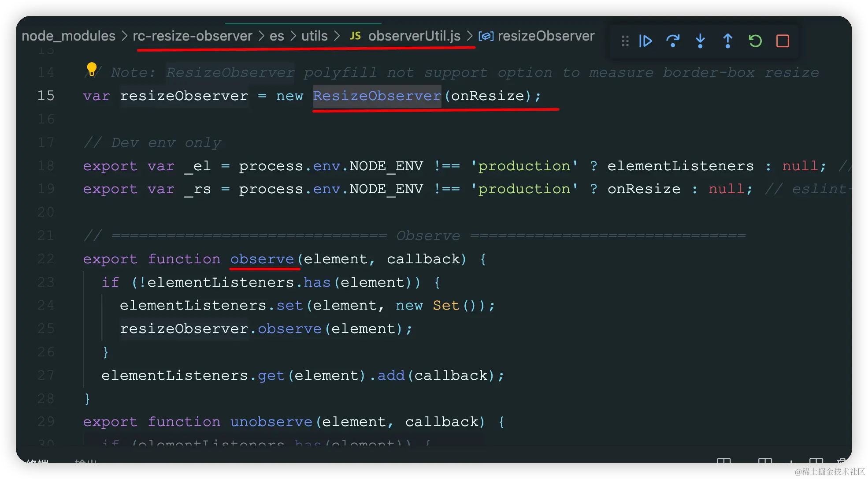
Task: Toggle breakpoint at line number 22
Action: coord(46,259)
